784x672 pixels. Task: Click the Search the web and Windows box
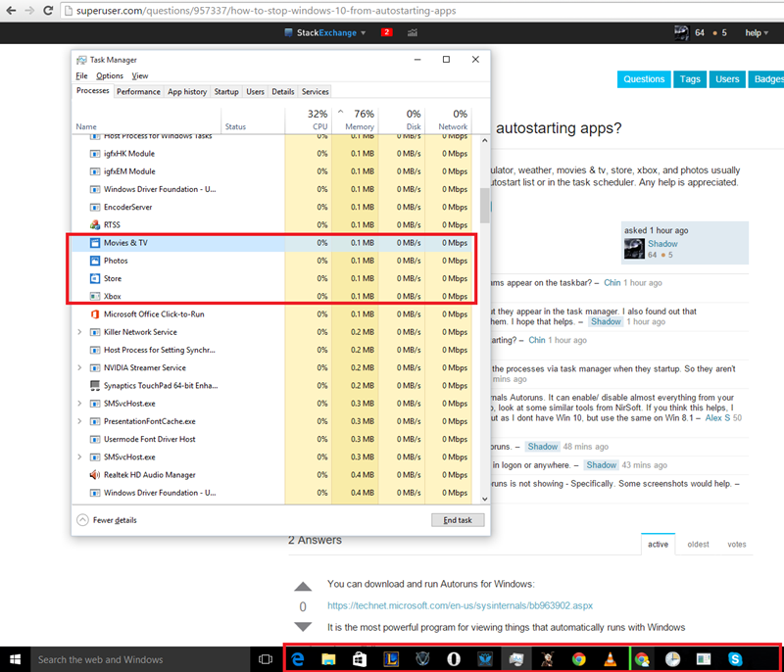(127, 659)
